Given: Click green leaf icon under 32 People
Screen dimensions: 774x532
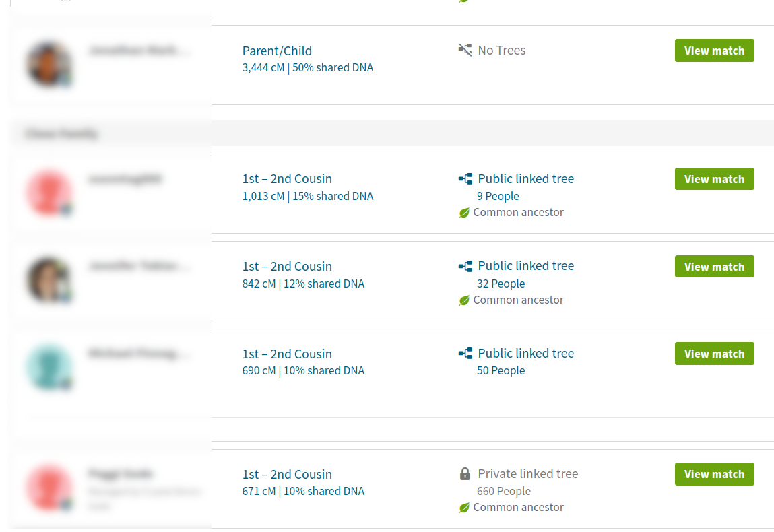Looking at the screenshot, I should pos(464,300).
